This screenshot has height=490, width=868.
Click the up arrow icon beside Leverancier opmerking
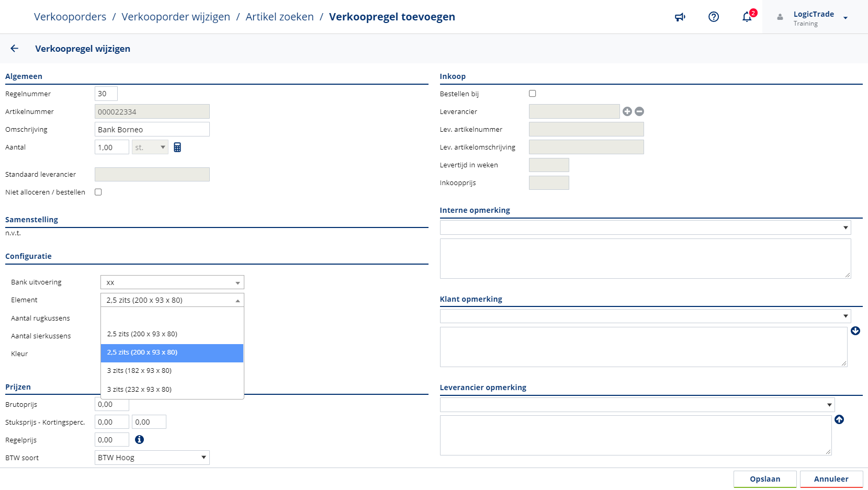pos(839,419)
